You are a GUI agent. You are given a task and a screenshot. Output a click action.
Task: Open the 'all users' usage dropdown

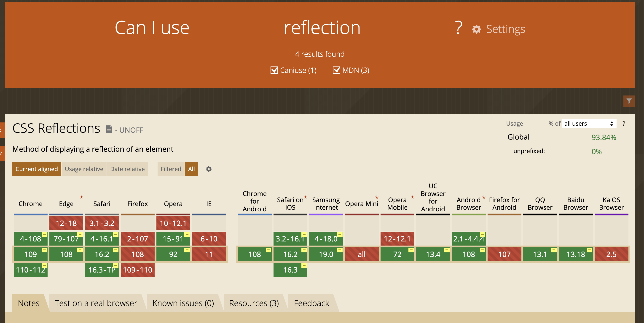click(589, 123)
